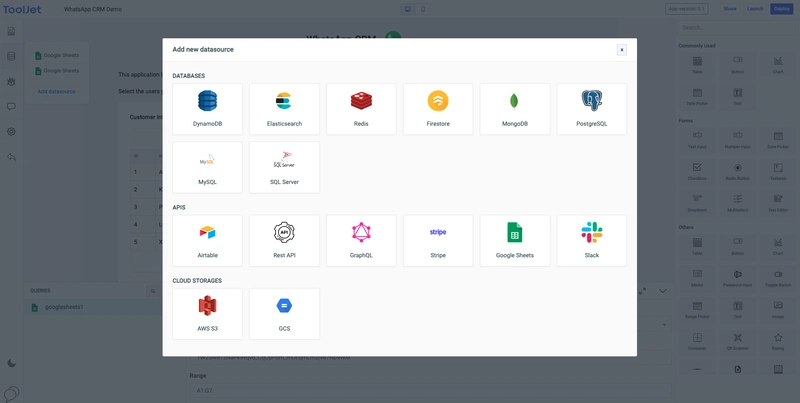Expand the query panel to fullscreen
Image resolution: width=800 pixels, height=403 pixels.
click(x=642, y=291)
